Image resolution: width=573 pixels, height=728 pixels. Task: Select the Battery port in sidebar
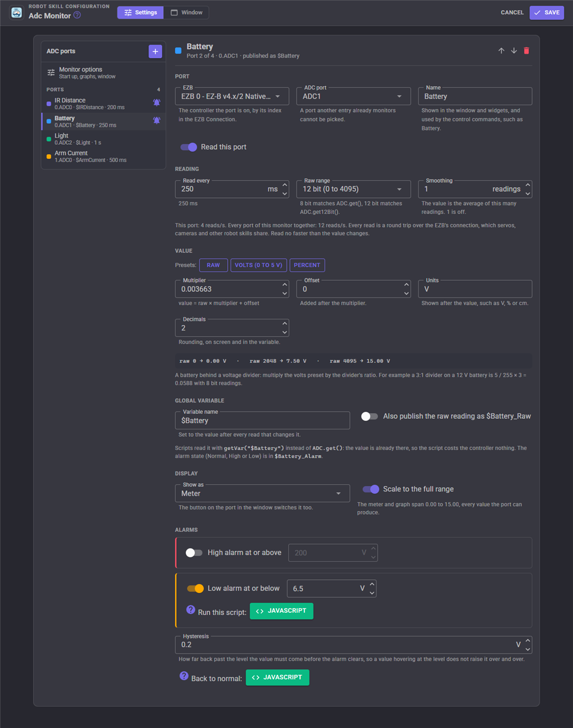tap(104, 121)
